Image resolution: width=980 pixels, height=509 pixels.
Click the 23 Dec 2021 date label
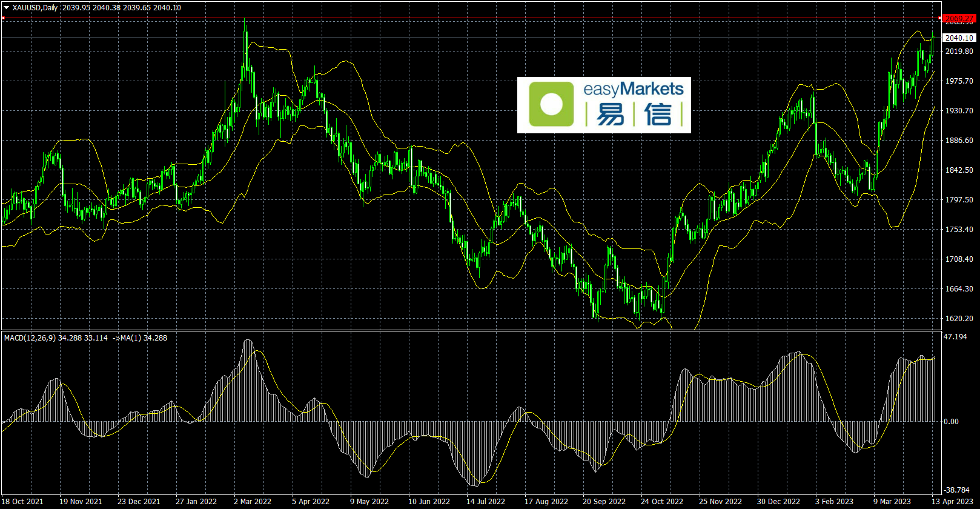click(x=139, y=502)
